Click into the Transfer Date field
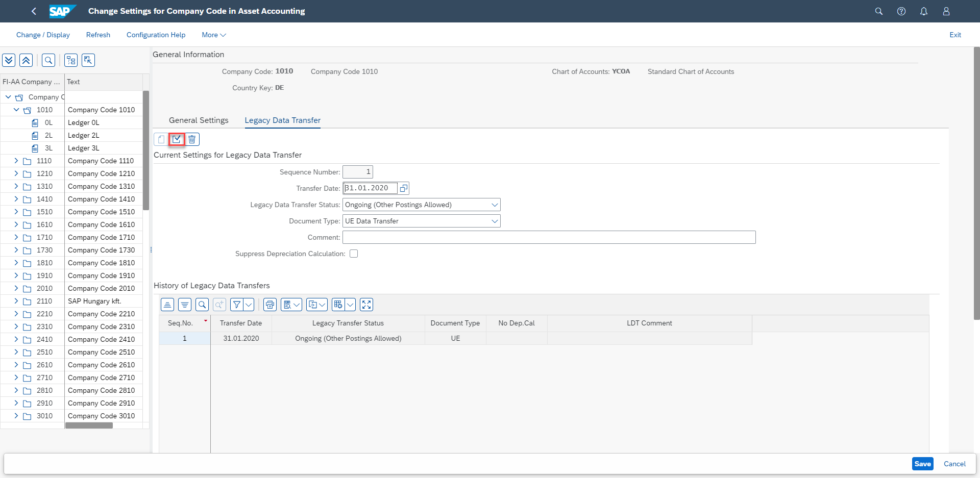980x478 pixels. pyautogui.click(x=370, y=188)
